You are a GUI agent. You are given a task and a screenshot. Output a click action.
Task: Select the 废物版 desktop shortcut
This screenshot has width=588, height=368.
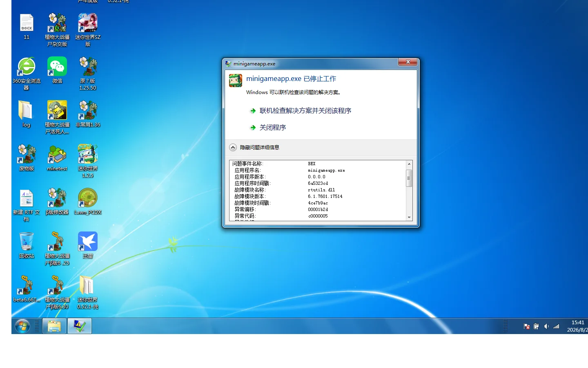point(27,158)
